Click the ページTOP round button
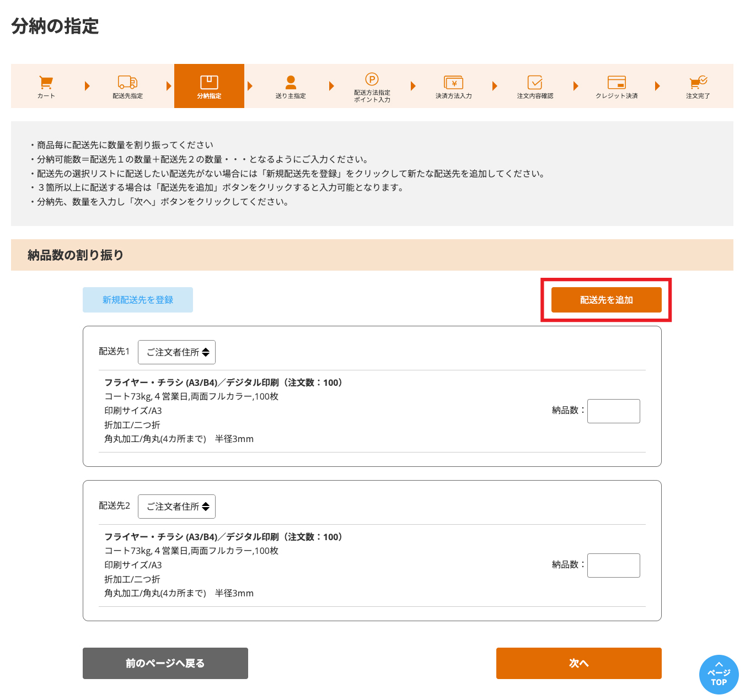The image size is (745, 700). coord(719,675)
